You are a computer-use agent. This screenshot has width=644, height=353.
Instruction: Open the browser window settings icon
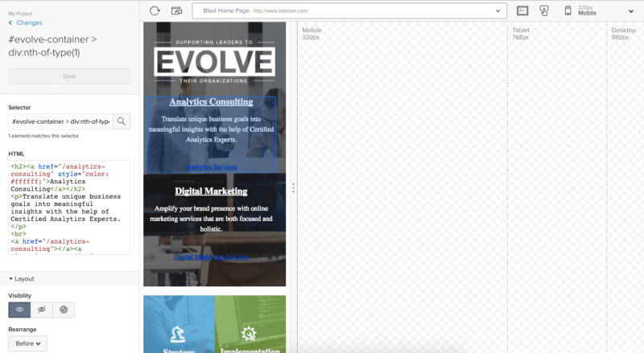click(x=176, y=10)
